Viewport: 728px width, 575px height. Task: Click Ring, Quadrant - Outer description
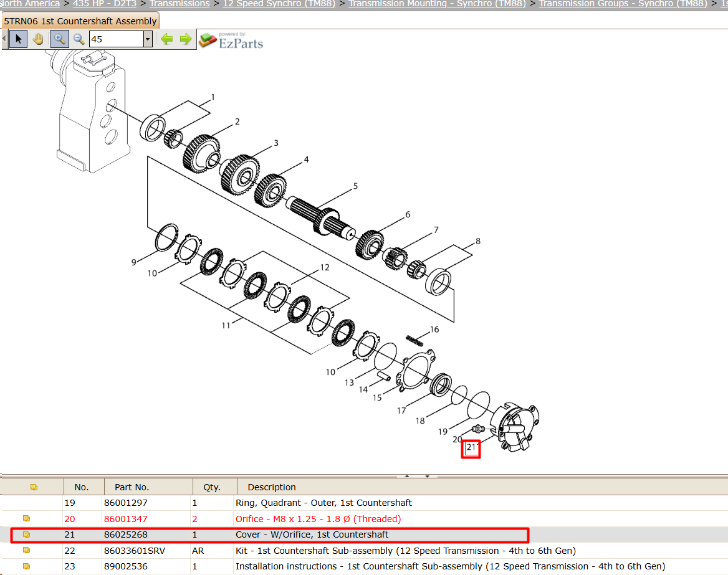pyautogui.click(x=323, y=503)
